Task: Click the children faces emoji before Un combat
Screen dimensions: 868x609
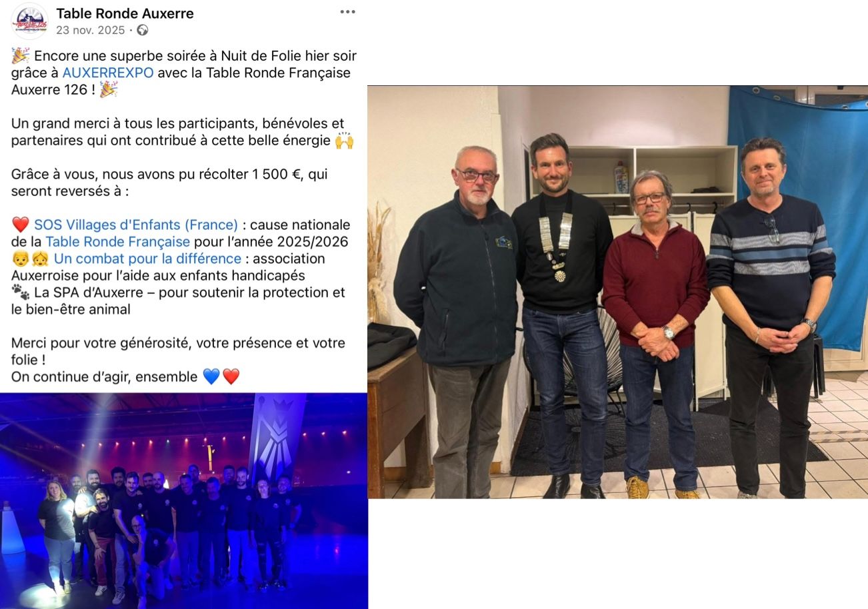Action: point(31,259)
